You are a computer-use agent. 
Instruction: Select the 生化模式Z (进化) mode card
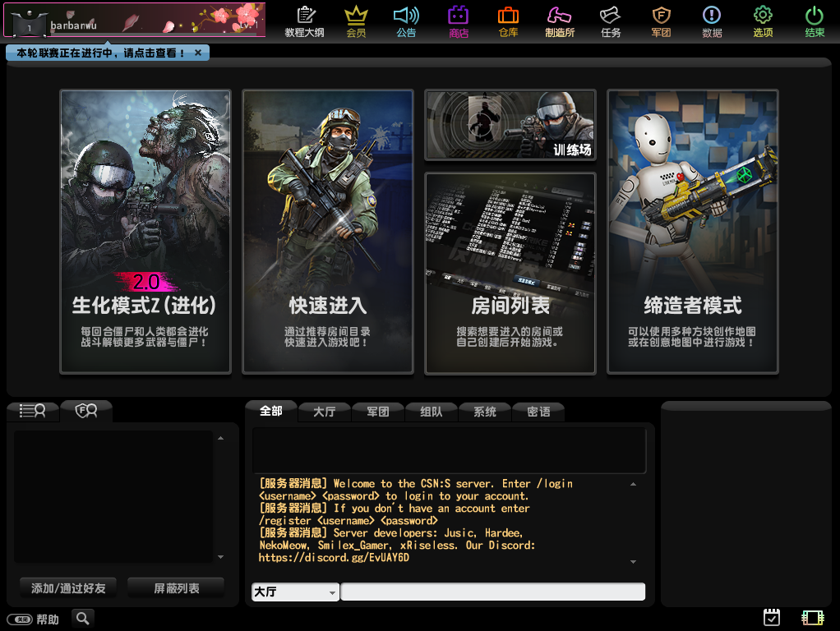pyautogui.click(x=145, y=231)
